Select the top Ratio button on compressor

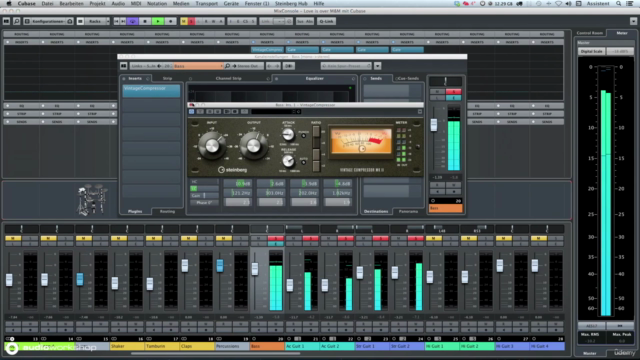316,131
